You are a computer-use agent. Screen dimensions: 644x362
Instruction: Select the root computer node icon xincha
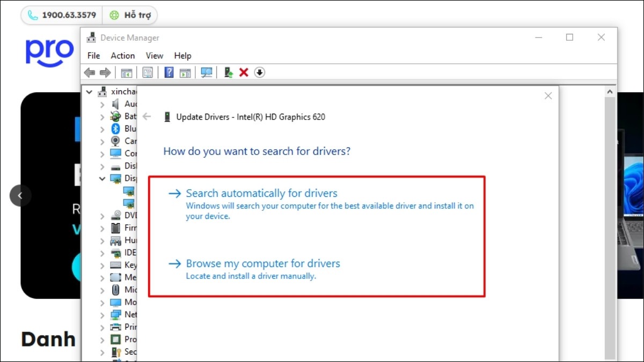pyautogui.click(x=103, y=92)
